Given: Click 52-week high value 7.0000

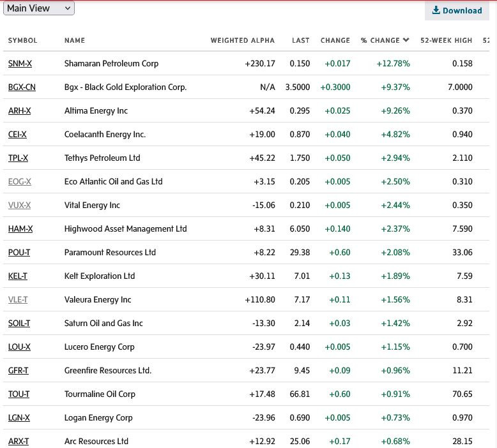Looking at the screenshot, I should [460, 87].
